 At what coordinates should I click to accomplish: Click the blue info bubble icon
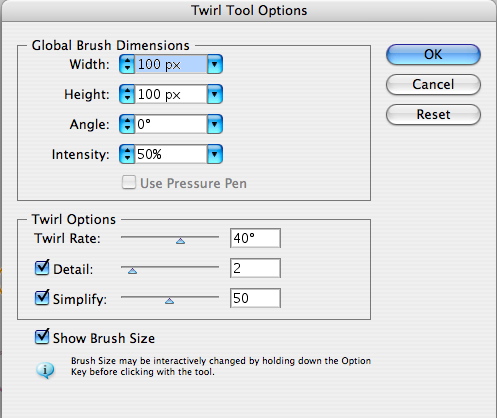tap(45, 370)
